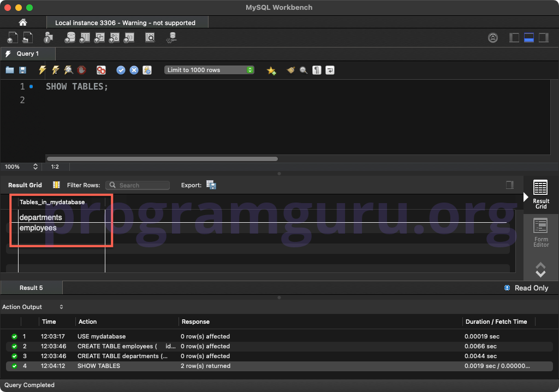
Task: Collapse the result pane arrow
Action: 526,197
